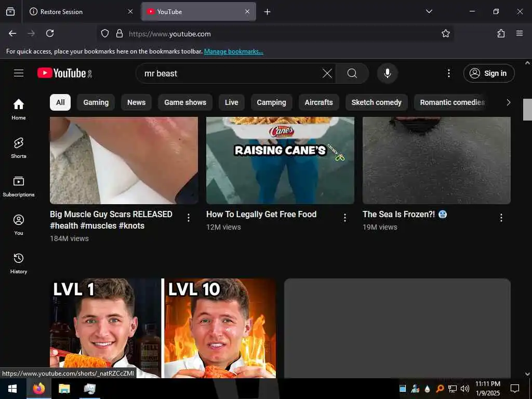Clear the search text with the X icon

(327, 73)
